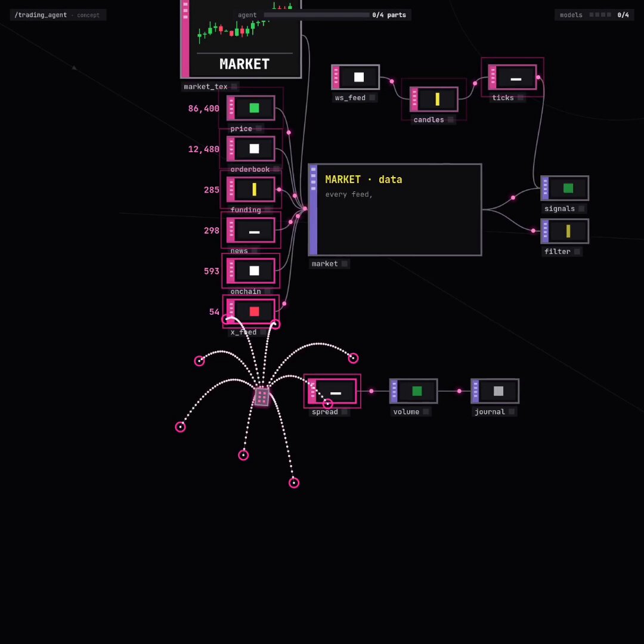Toggle the small square beside the signals label
The image size is (644, 644).
tap(581, 209)
